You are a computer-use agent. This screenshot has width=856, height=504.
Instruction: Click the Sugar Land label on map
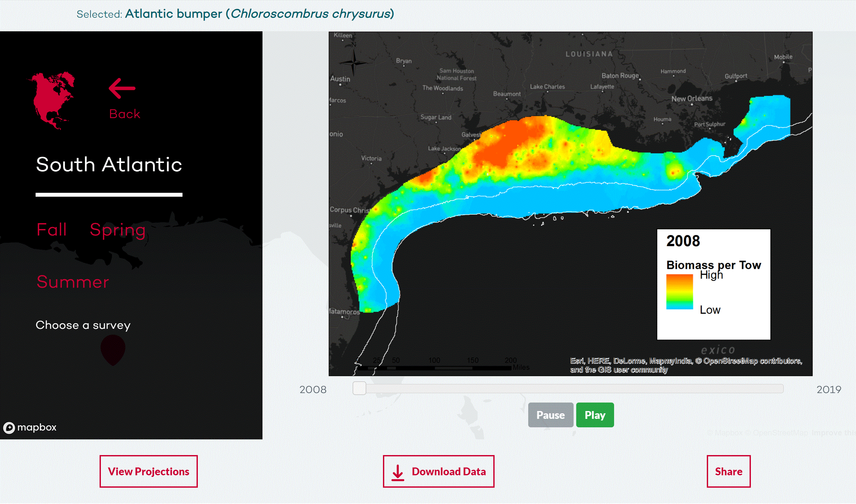436,117
